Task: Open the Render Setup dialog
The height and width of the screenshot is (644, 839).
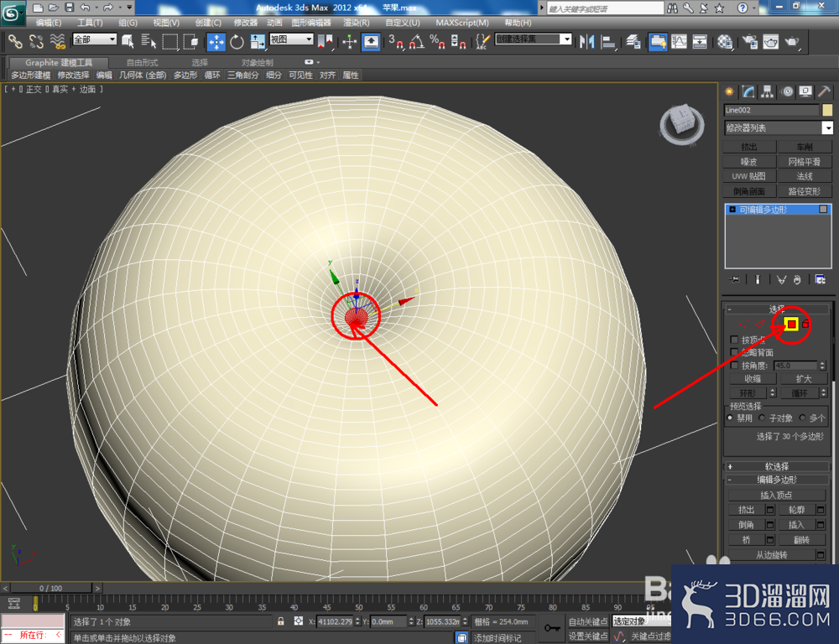Action: (749, 42)
